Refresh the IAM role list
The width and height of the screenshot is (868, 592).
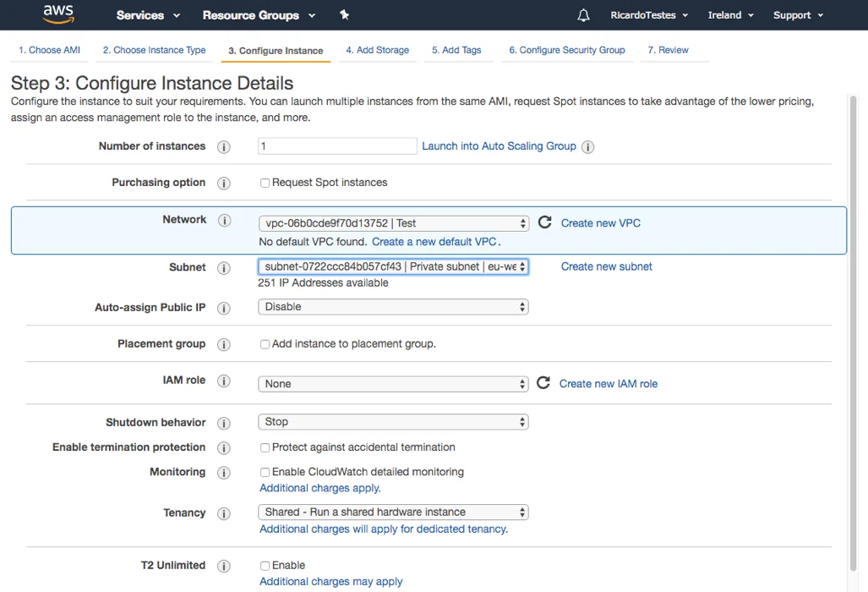tap(543, 382)
